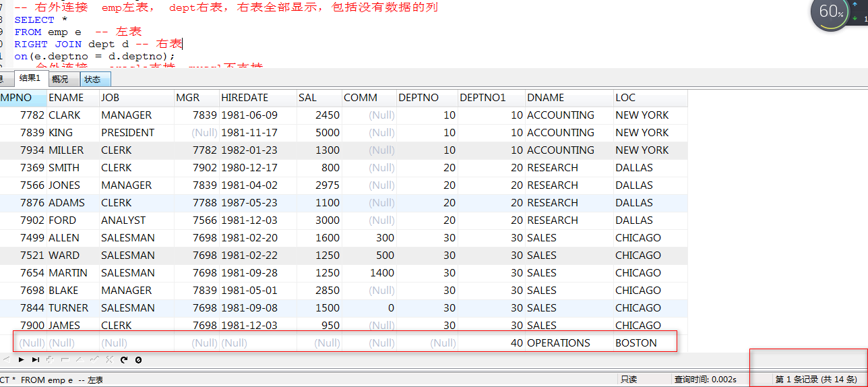Click the HIREDATE column header

pos(257,98)
